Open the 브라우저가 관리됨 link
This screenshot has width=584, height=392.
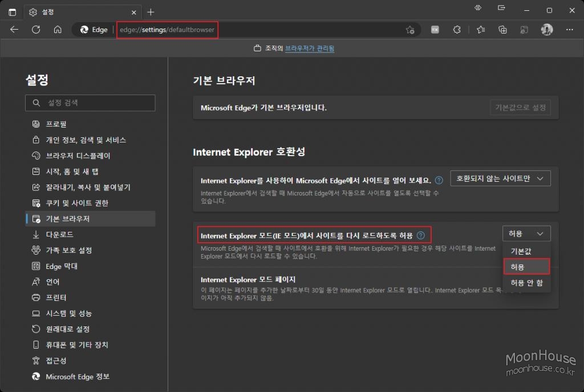pyautogui.click(x=310, y=48)
